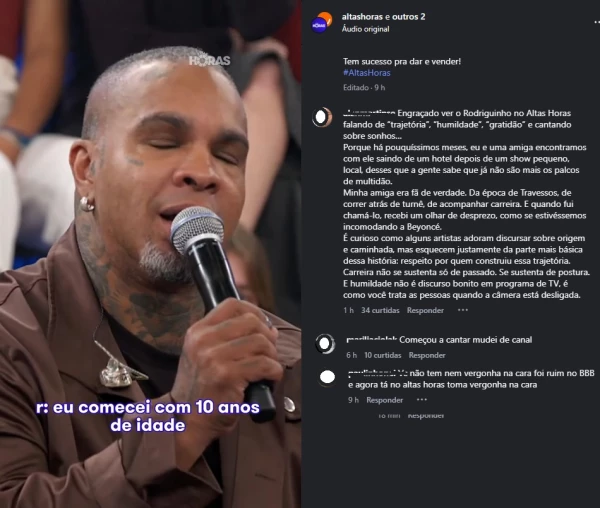View the 34 curtidas list
Screen dimensions: 600x508
tap(380, 310)
